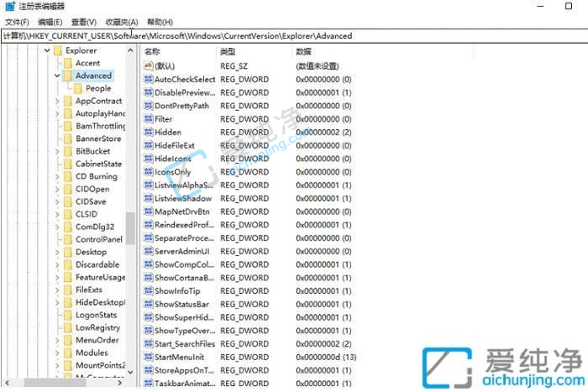Select the Filter DWORD icon
588x392 pixels.
pyautogui.click(x=149, y=119)
